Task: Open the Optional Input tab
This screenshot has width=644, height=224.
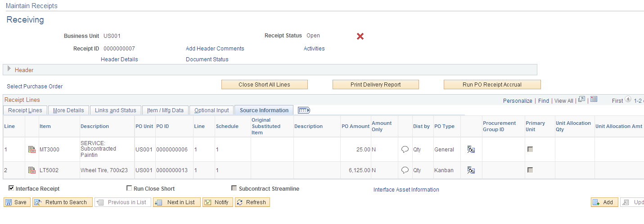Action: click(x=212, y=110)
